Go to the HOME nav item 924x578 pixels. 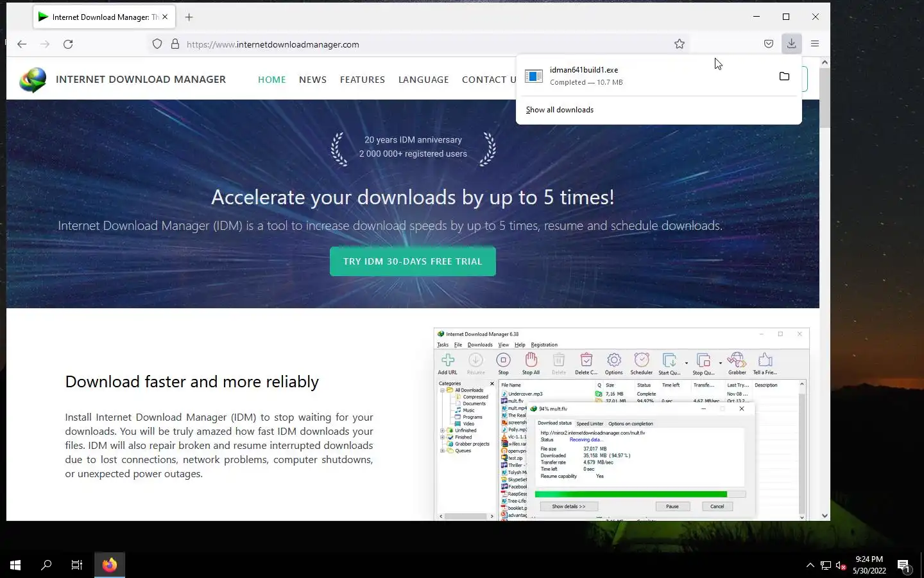tap(272, 80)
